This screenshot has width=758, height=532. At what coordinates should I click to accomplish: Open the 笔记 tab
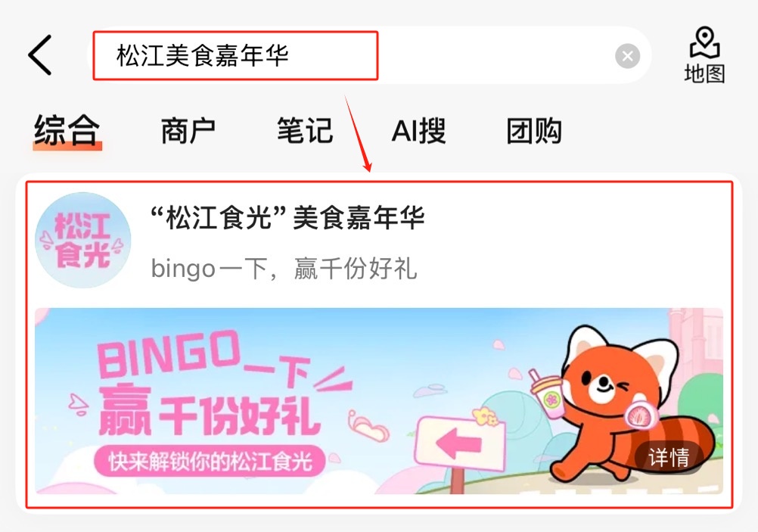pos(305,131)
